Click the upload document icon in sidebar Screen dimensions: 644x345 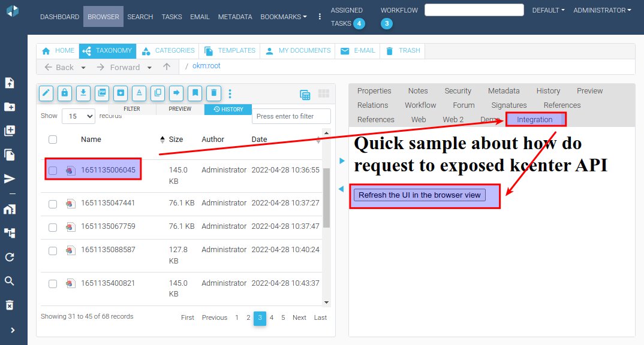10,83
